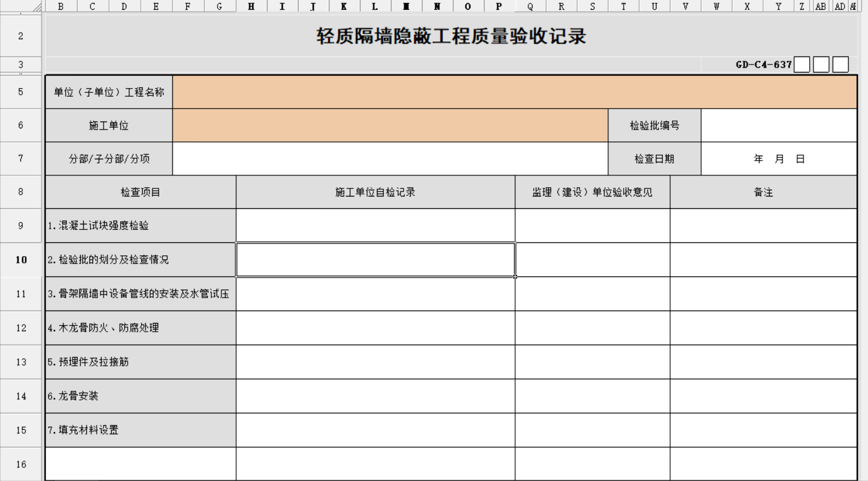Select the 1.混凝土试块强度检验 item cell
The height and width of the screenshot is (481, 868).
141,226
